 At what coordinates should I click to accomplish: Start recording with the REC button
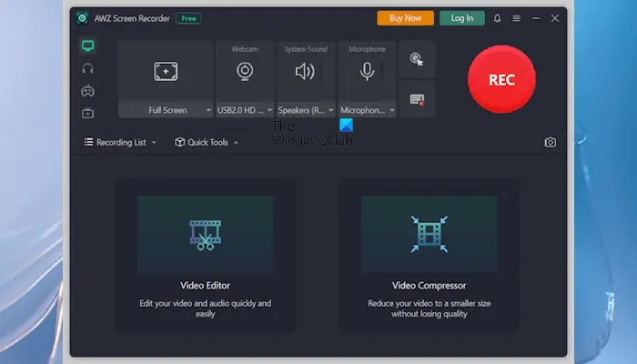tap(501, 79)
